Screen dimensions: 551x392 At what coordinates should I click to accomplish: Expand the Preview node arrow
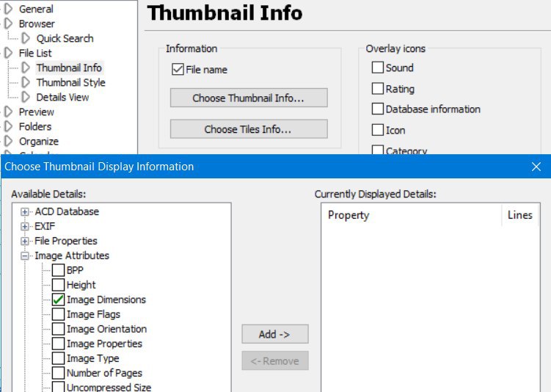(8, 112)
